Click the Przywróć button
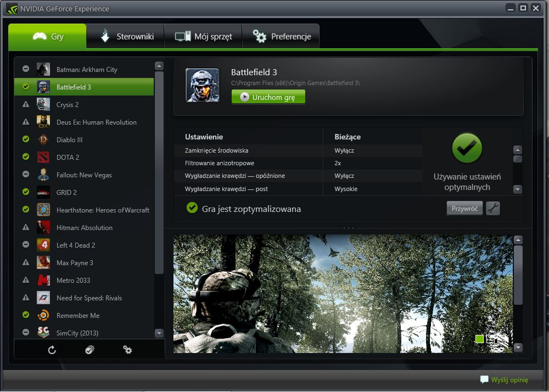This screenshot has width=549, height=392. tap(464, 208)
